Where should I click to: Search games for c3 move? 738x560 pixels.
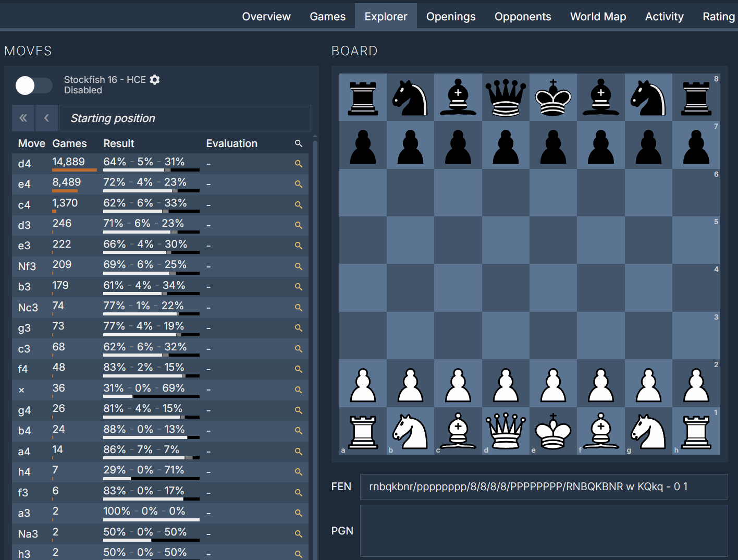click(299, 349)
